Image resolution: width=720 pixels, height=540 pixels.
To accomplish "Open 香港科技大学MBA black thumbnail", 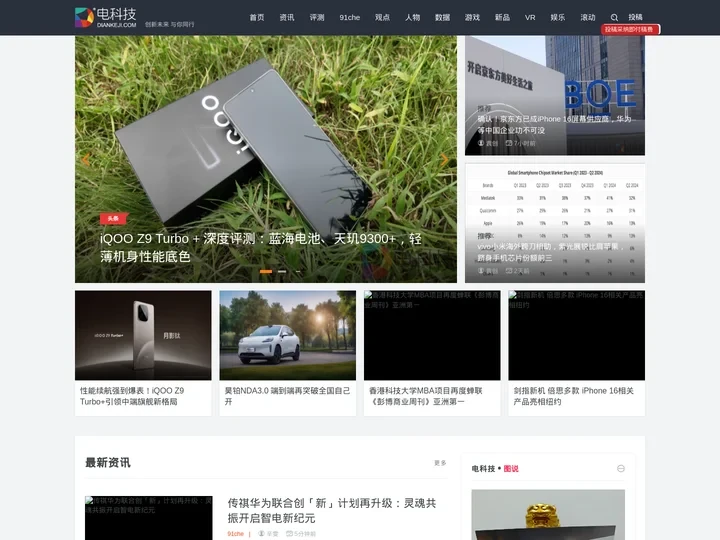I will click(432, 335).
